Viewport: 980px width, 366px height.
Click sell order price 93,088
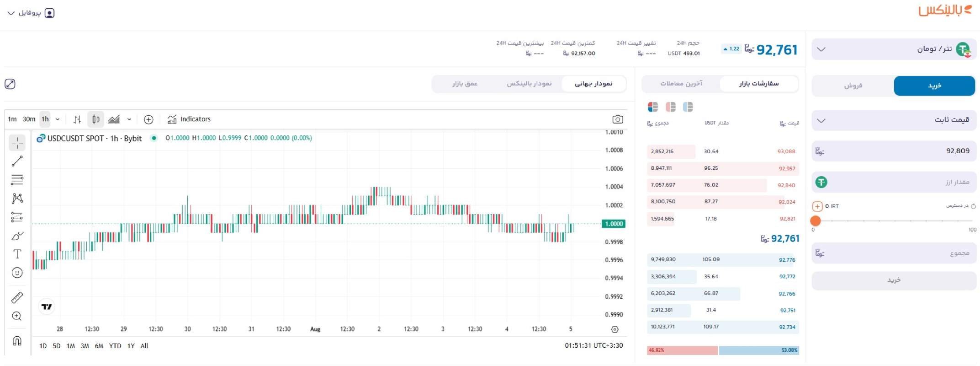click(786, 152)
